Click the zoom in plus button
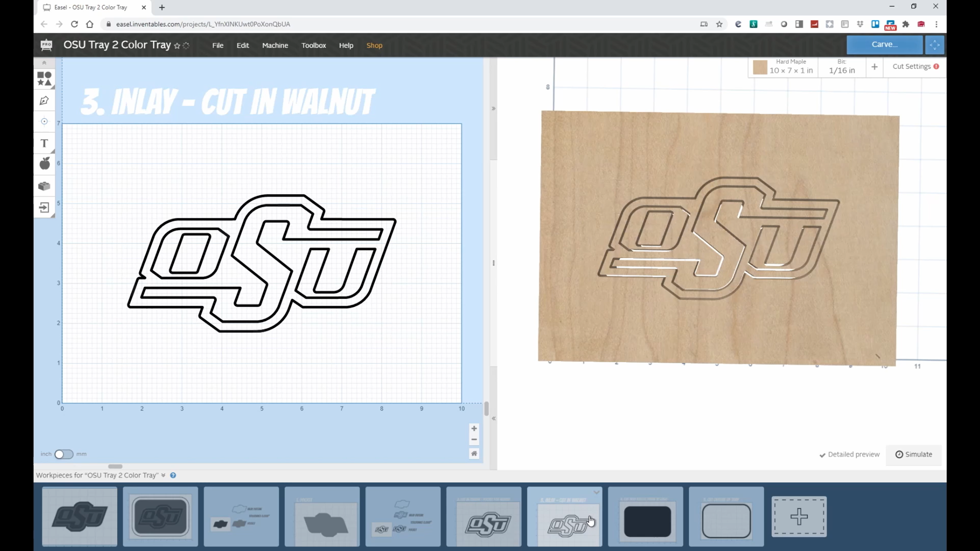Screen dimensions: 980x551 474,429
